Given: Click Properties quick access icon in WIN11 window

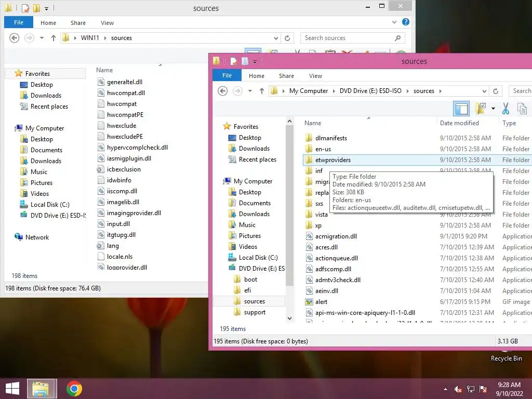Looking at the screenshot, I should pos(25,8).
